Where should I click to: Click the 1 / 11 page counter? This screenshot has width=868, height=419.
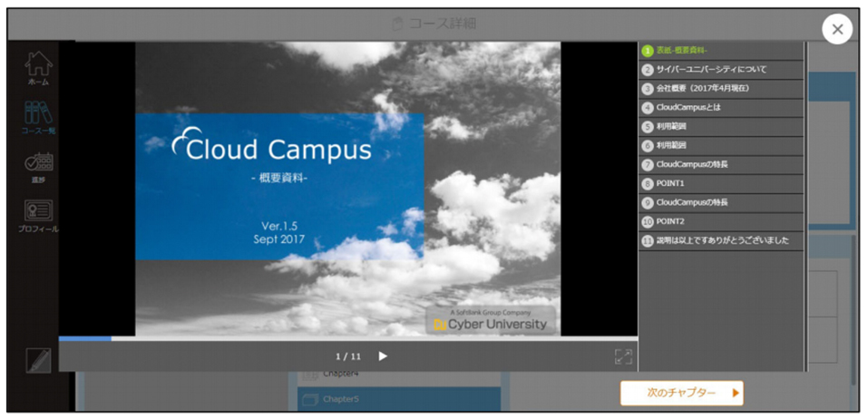click(348, 356)
